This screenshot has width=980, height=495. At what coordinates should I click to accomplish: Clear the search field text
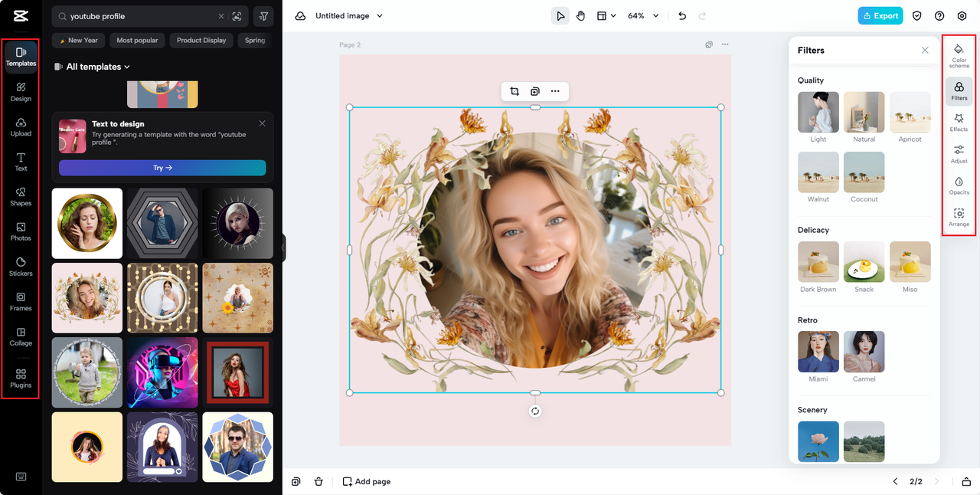tap(221, 16)
